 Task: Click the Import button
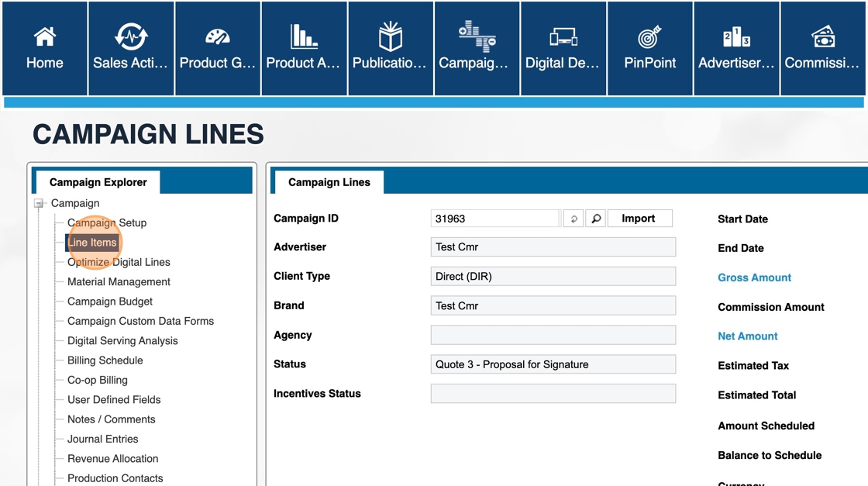(640, 218)
